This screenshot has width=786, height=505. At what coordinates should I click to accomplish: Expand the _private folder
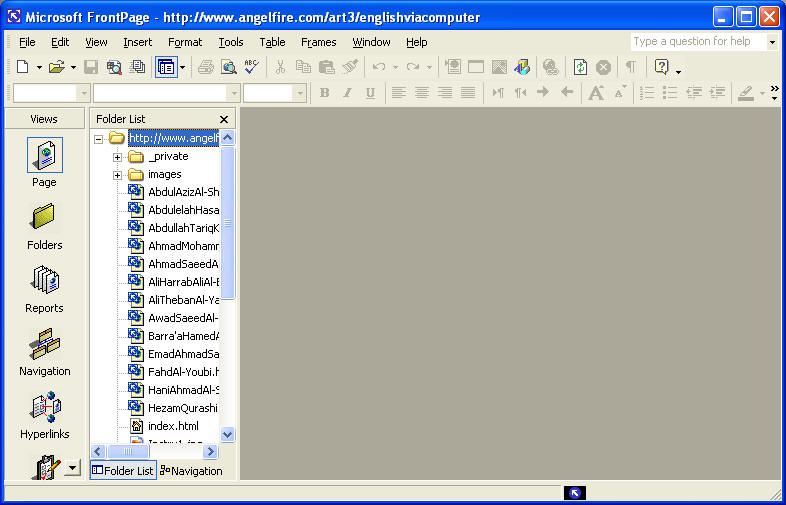(117, 157)
